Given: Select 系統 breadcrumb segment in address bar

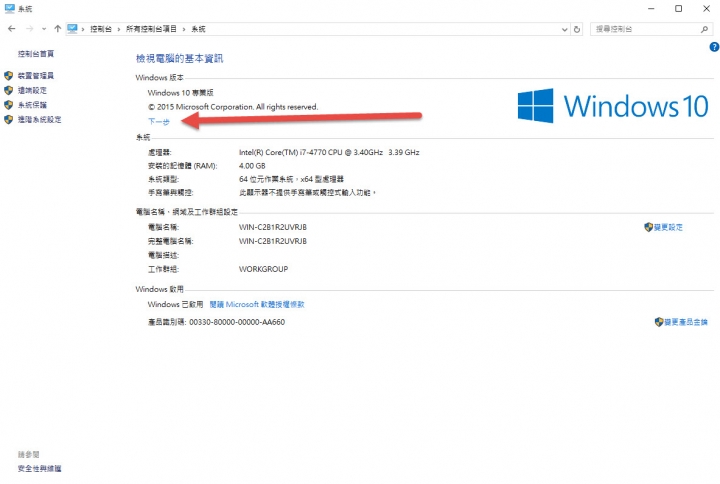Looking at the screenshot, I should coord(198,29).
